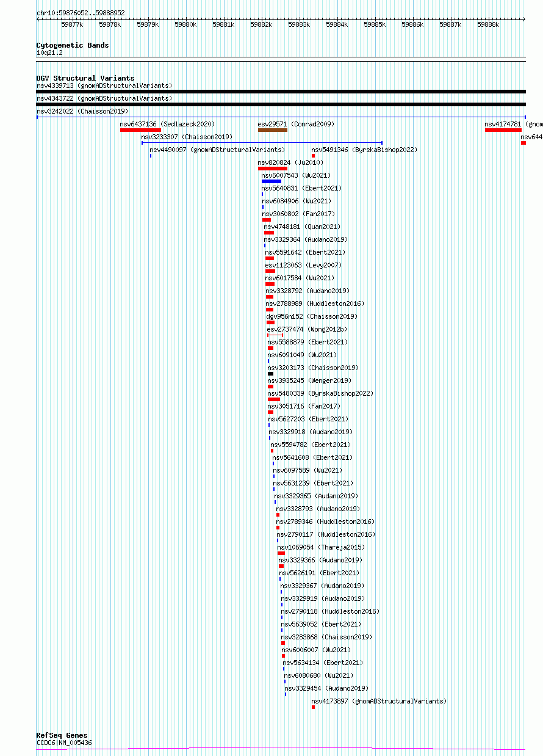
Task: Click nsv5480339 (ByrskaBishop2022) label
Action: coord(320,393)
